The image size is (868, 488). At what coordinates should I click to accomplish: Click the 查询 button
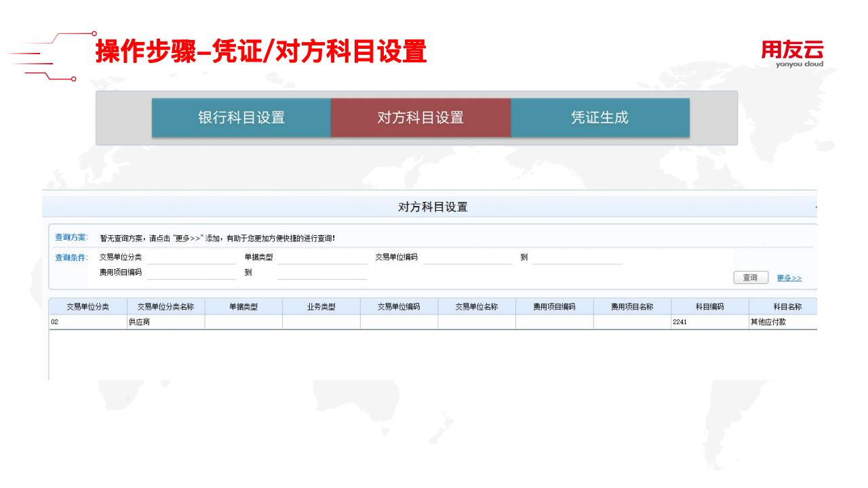(x=751, y=277)
